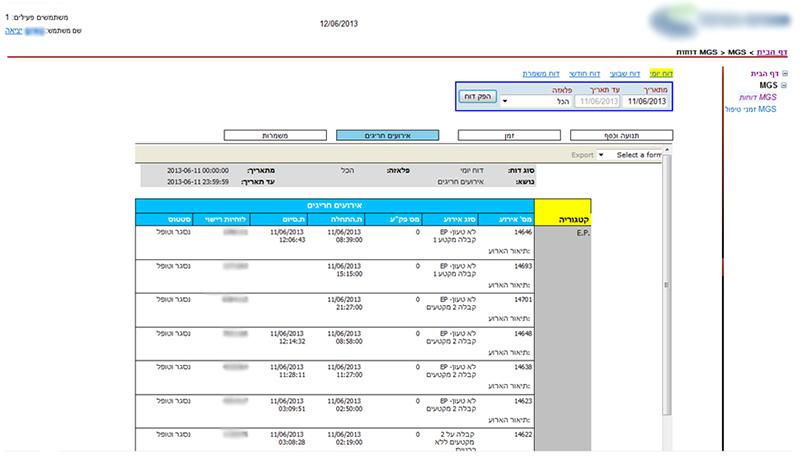
Task: Click start time 02:19:00 in row 14622
Action: (349, 442)
